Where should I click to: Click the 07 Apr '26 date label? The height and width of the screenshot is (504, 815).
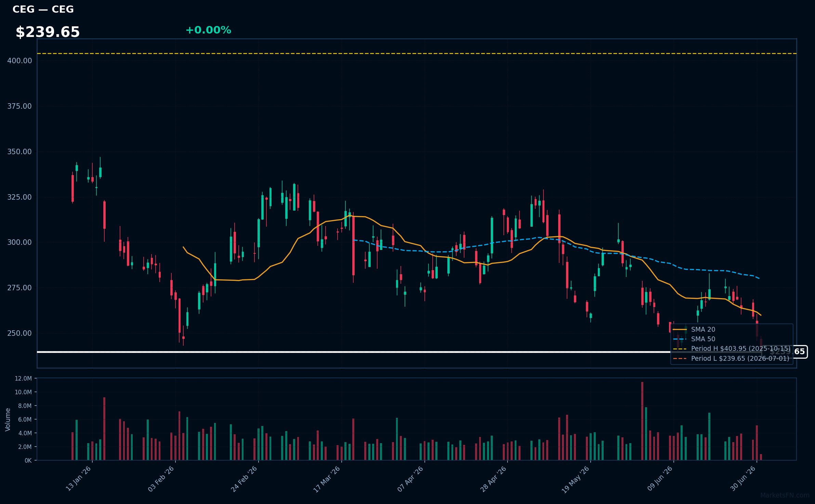click(410, 479)
